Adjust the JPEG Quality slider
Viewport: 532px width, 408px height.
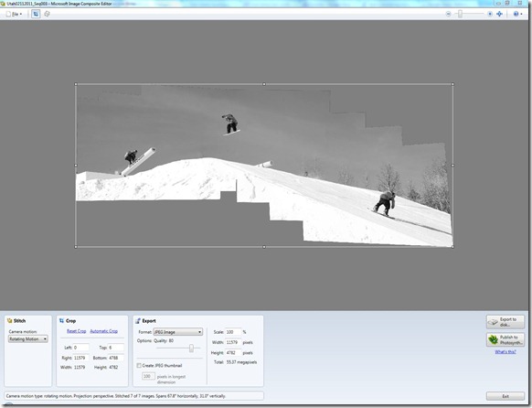pyautogui.click(x=191, y=348)
